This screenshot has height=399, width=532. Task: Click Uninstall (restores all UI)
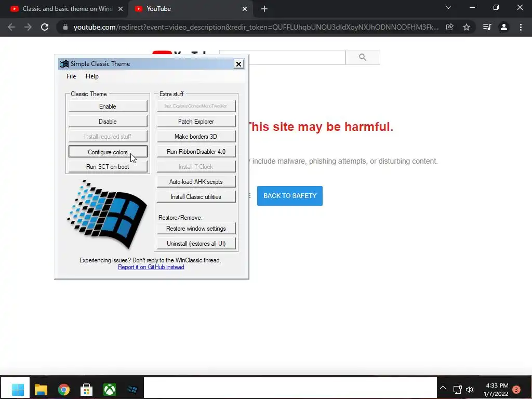[x=196, y=244]
